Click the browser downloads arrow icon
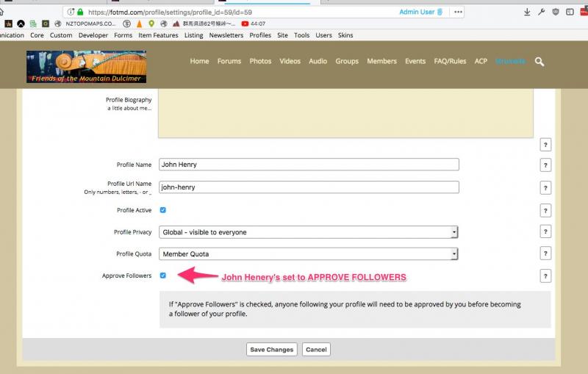This screenshot has height=374, width=588. point(527,12)
